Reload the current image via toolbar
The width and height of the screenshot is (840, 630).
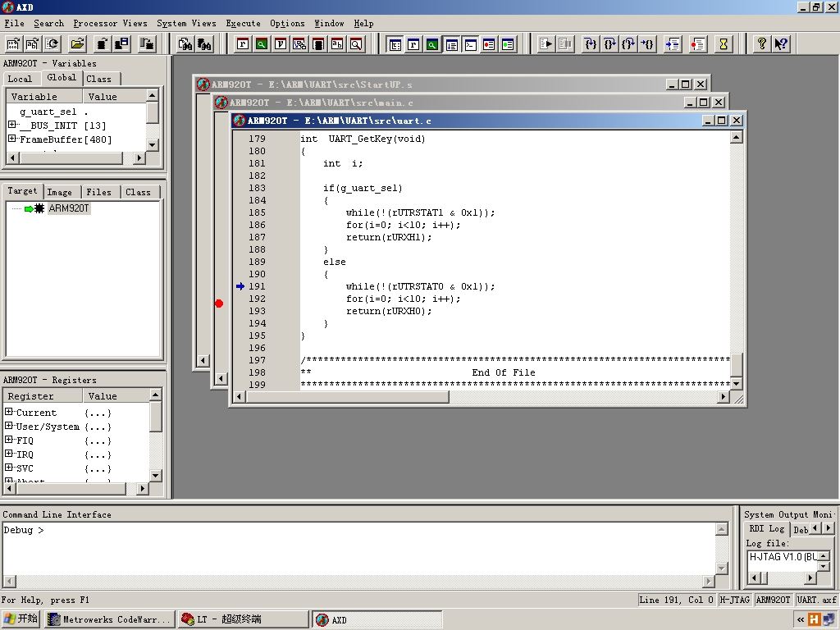pos(52,44)
